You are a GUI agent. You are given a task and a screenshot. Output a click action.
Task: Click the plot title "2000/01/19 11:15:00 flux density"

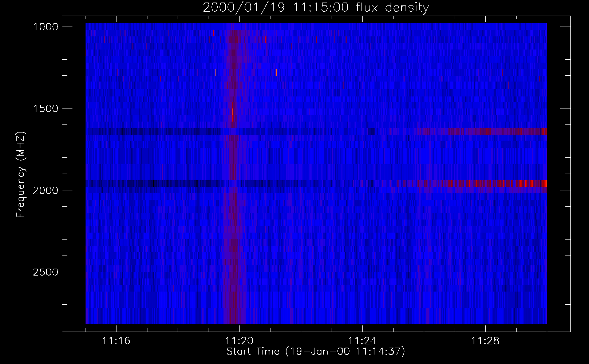[316, 8]
